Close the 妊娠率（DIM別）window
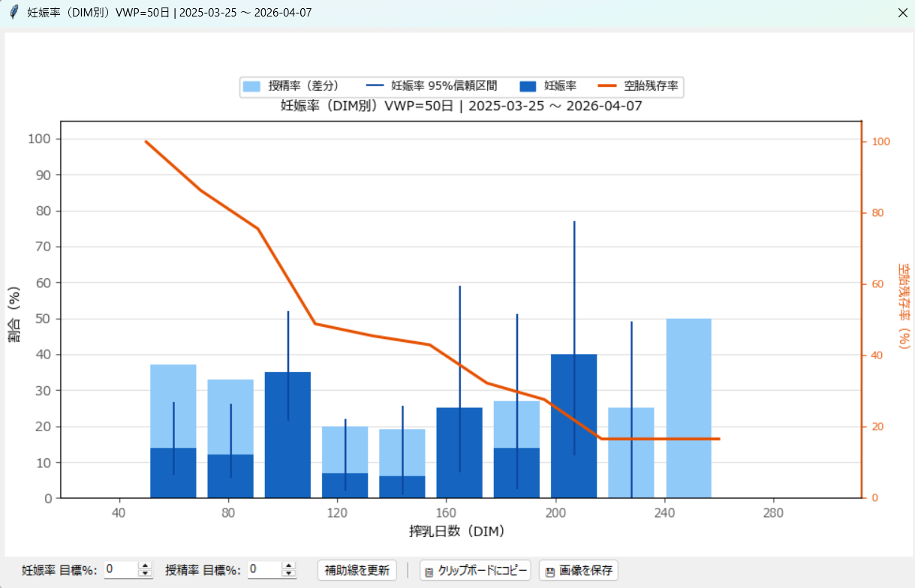915x588 pixels. [903, 12]
